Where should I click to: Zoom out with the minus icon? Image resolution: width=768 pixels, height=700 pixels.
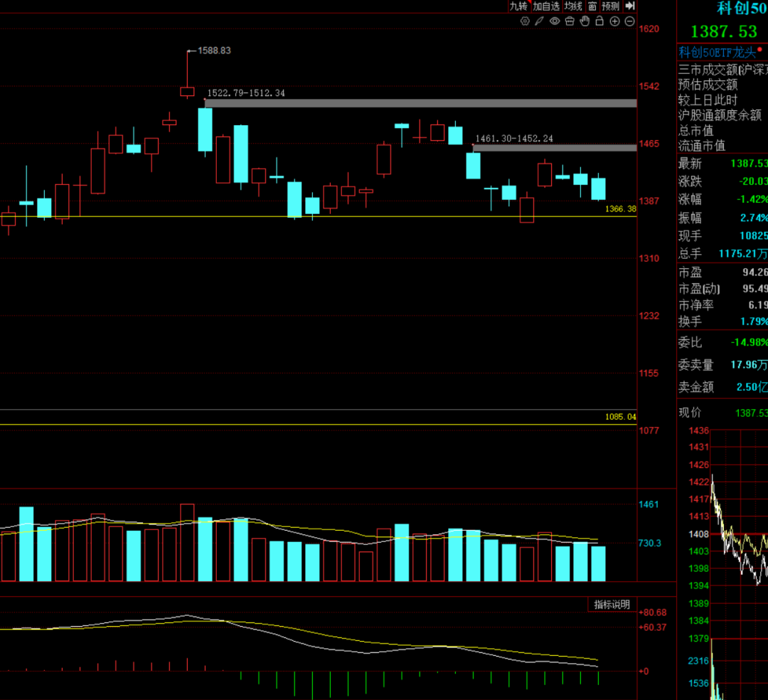629,21
